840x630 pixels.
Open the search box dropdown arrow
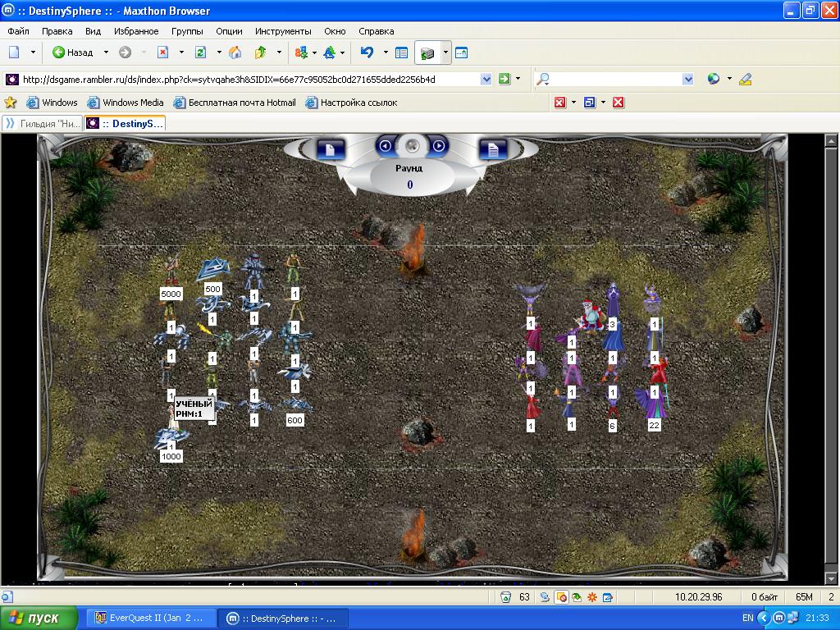point(687,80)
